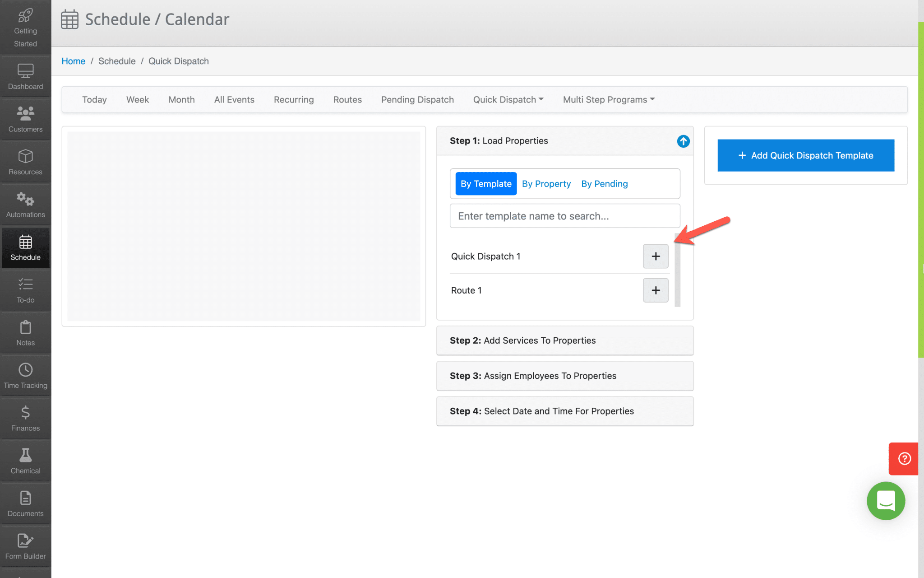This screenshot has height=578, width=924.
Task: Click Add Quick Dispatch Template button
Action: click(x=806, y=155)
